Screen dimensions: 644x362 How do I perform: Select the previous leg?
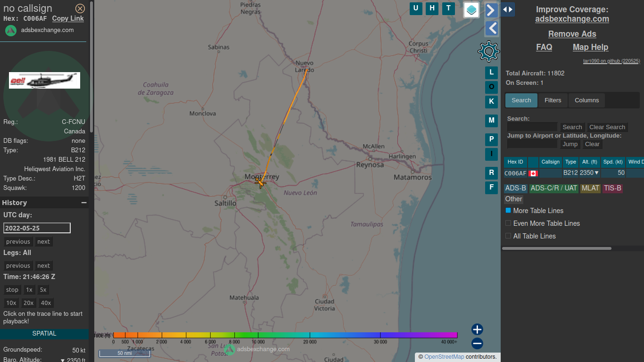[18, 266]
